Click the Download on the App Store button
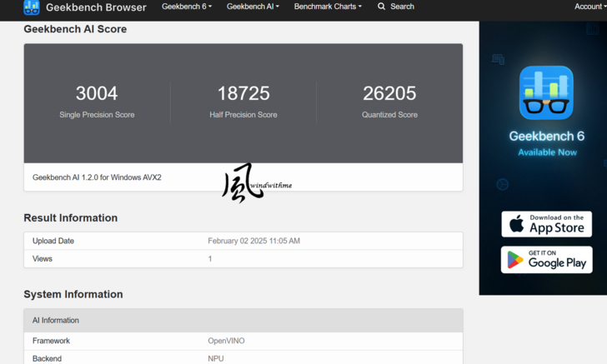 click(x=546, y=224)
